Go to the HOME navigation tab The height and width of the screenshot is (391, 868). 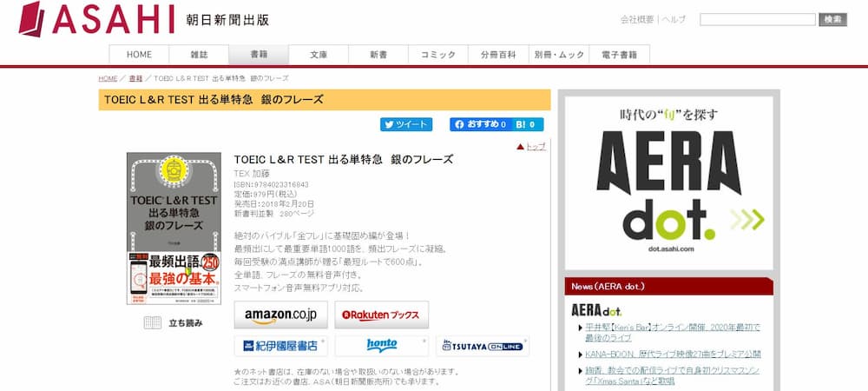click(139, 55)
